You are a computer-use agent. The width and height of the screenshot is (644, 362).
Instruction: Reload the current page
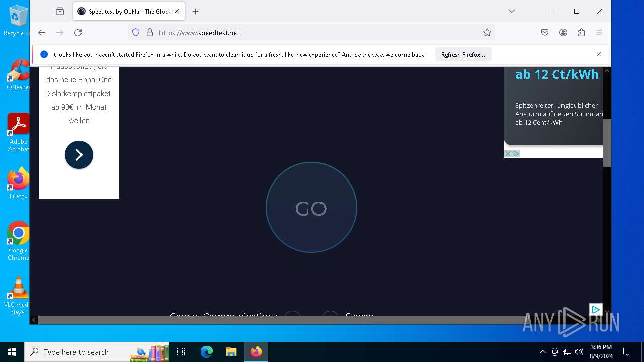point(78,33)
